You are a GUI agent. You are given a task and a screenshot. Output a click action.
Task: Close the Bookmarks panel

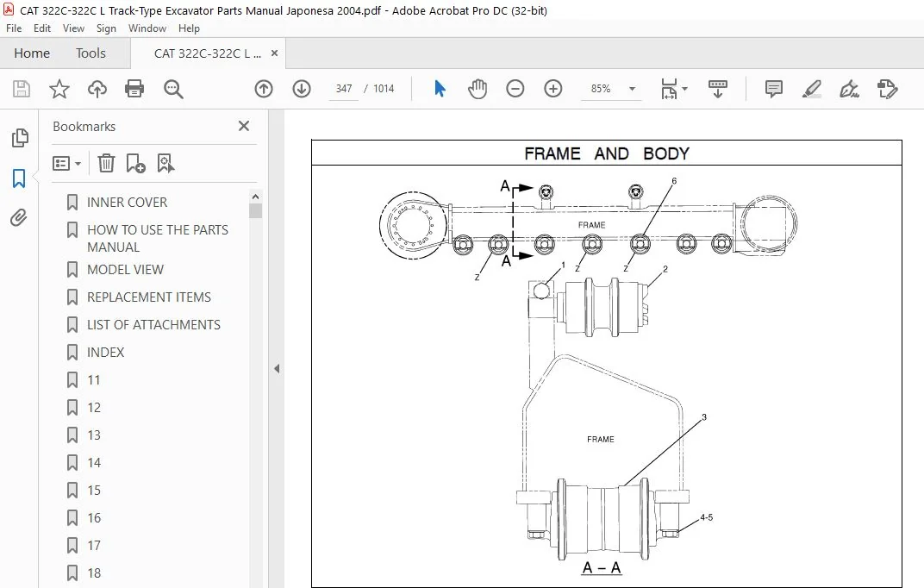click(x=244, y=126)
